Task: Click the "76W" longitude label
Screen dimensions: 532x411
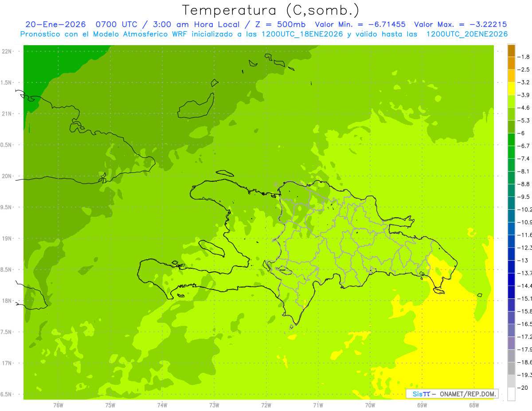Action: pos(58,405)
